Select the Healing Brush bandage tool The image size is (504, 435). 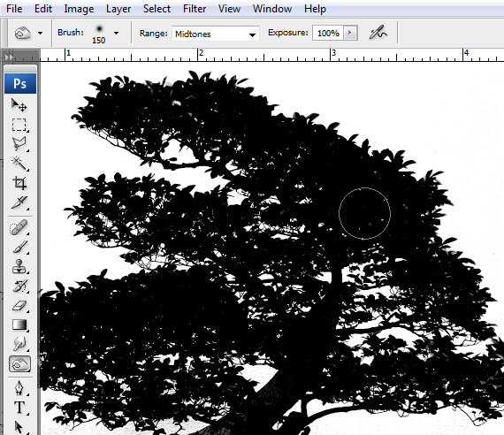(19, 227)
